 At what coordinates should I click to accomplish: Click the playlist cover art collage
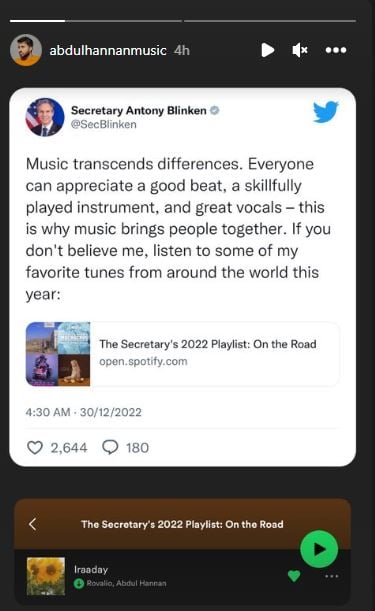58,354
